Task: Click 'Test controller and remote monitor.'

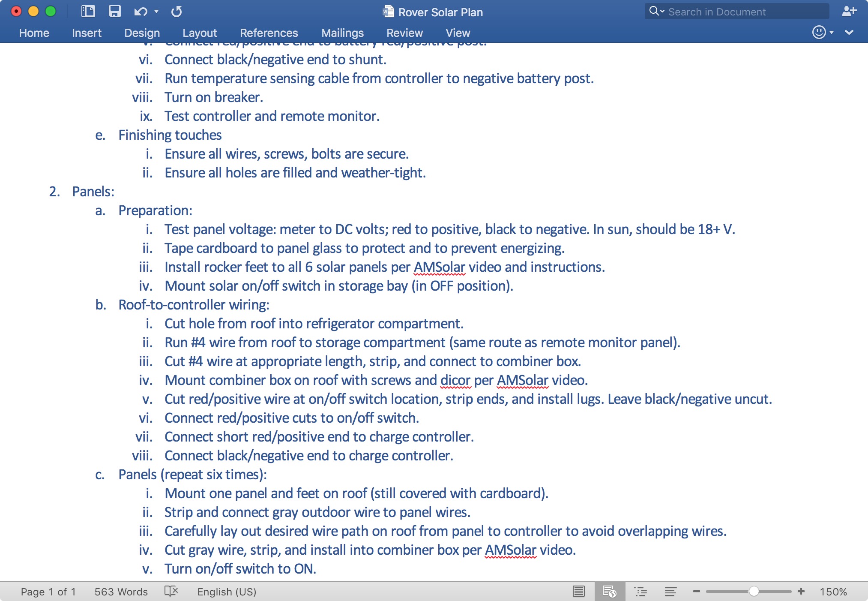Action: 272,116
